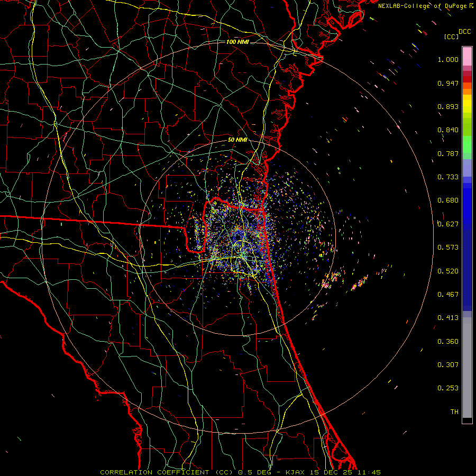Click the 100 NMI range ring label
The image size is (476, 476).
click(x=237, y=42)
